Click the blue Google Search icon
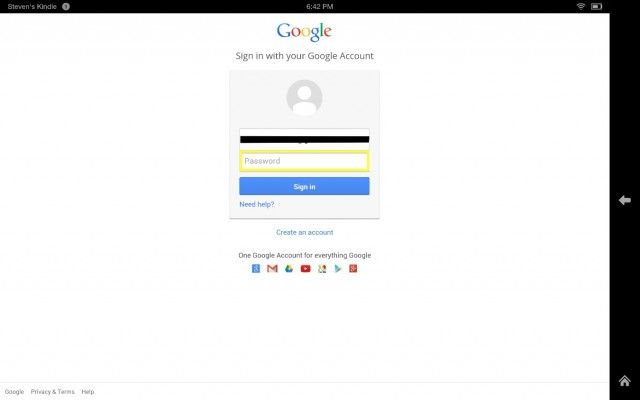The image size is (640, 400). click(x=256, y=269)
